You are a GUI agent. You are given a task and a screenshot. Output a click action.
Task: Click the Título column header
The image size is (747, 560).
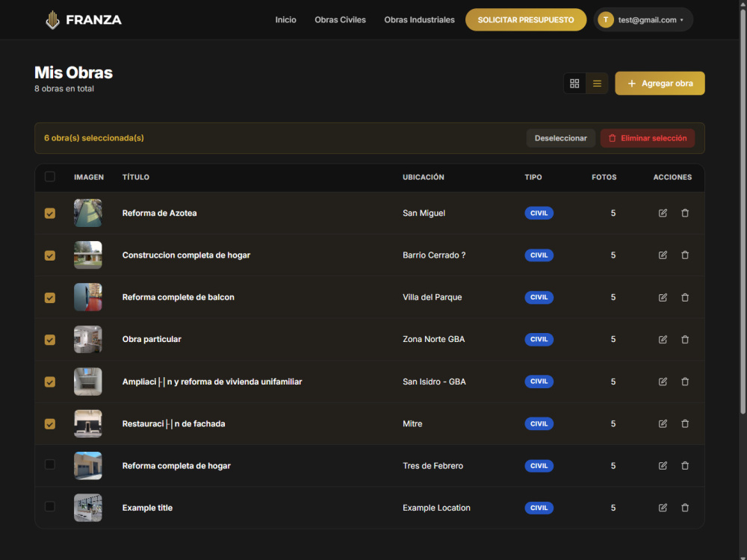click(x=136, y=177)
